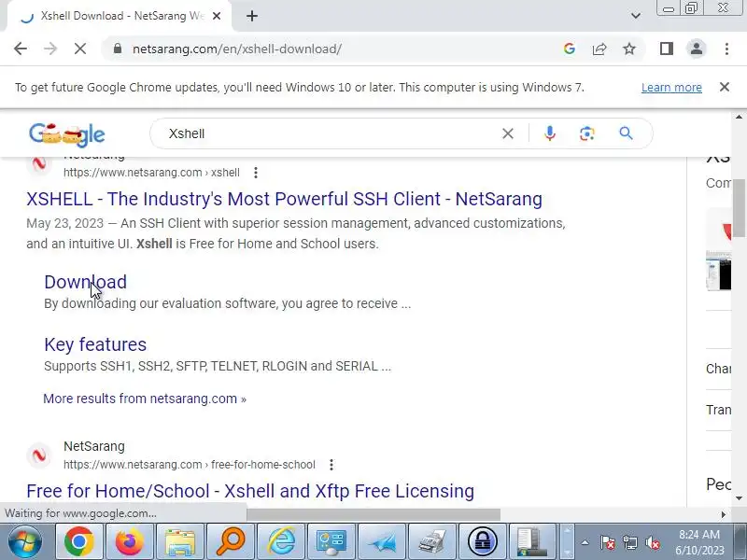747x560 pixels.
Task: Open Action Center flag icon
Action: pyautogui.click(x=608, y=542)
